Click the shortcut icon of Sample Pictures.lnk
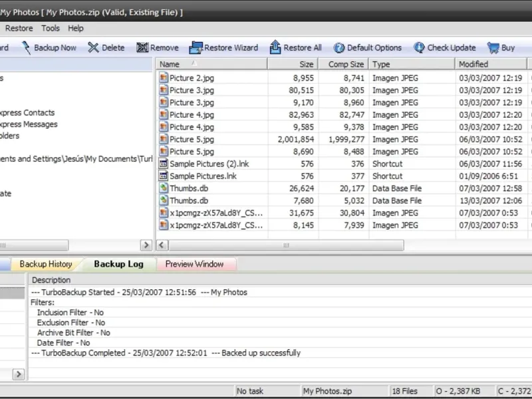Image resolution: width=532 pixels, height=399 pixels. pyautogui.click(x=164, y=176)
